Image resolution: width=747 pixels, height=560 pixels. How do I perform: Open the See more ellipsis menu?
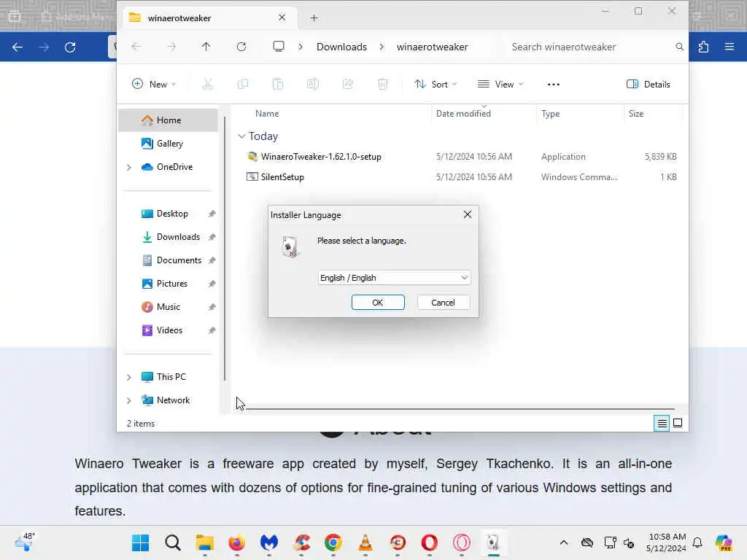point(554,85)
